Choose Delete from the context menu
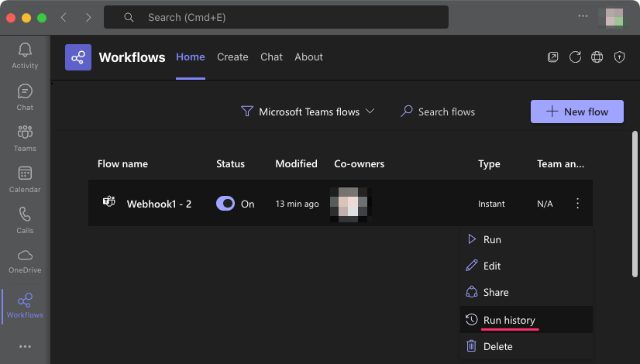 [x=526, y=346]
